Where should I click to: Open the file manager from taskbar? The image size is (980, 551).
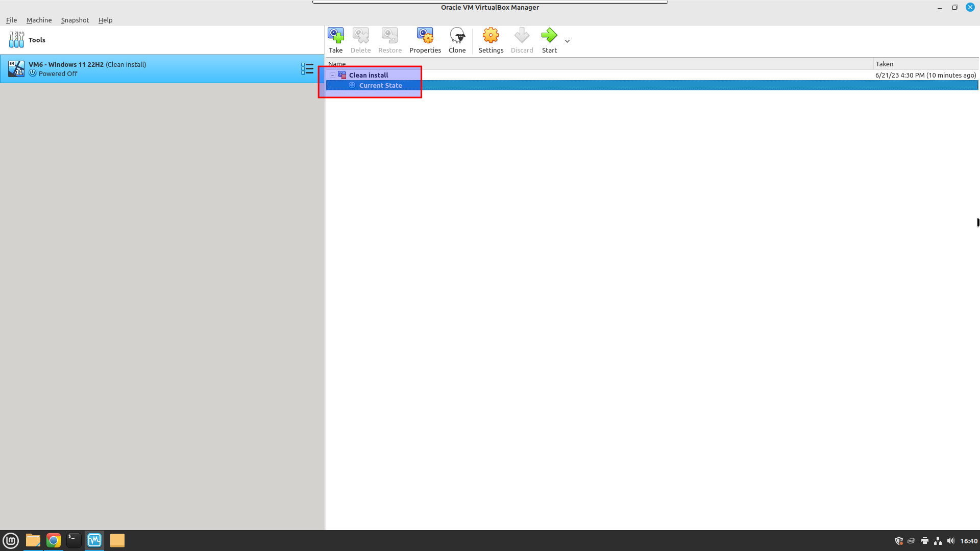click(33, 540)
